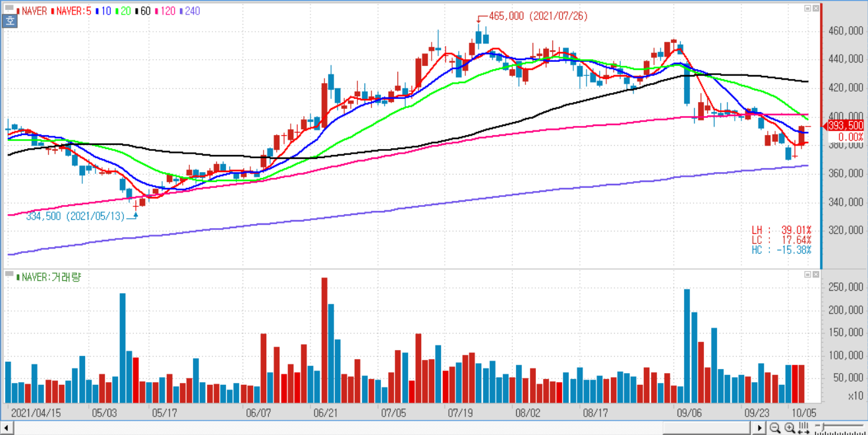Screen dimensions: 868x435
Task: Click the tall blue volume bar near 09/06
Action: [687, 346]
